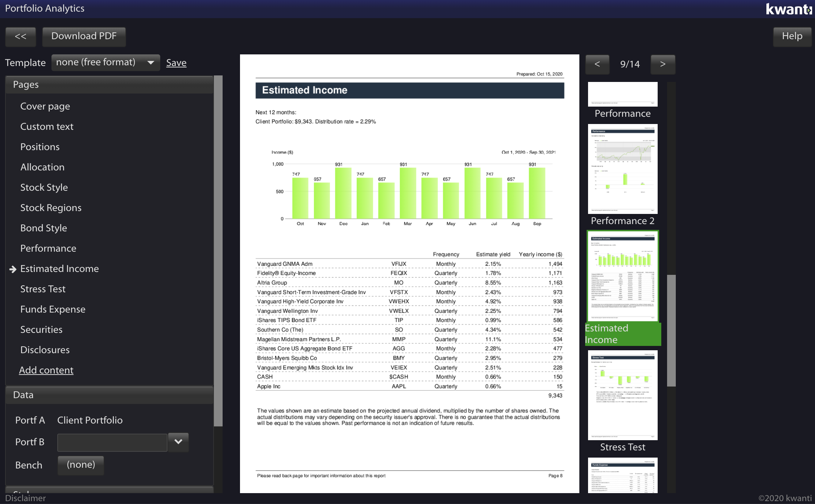This screenshot has width=815, height=504.
Task: Select Disclosures page
Action: (x=45, y=350)
